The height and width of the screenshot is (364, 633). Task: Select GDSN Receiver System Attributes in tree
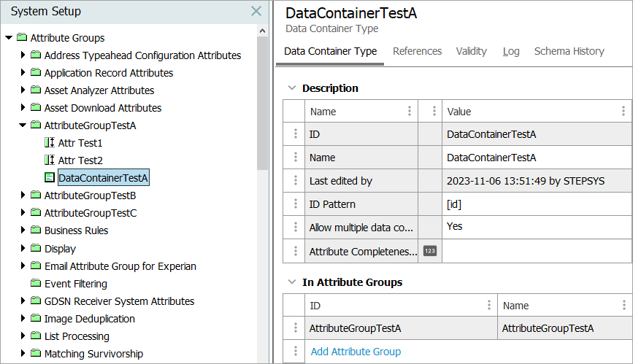tap(119, 301)
